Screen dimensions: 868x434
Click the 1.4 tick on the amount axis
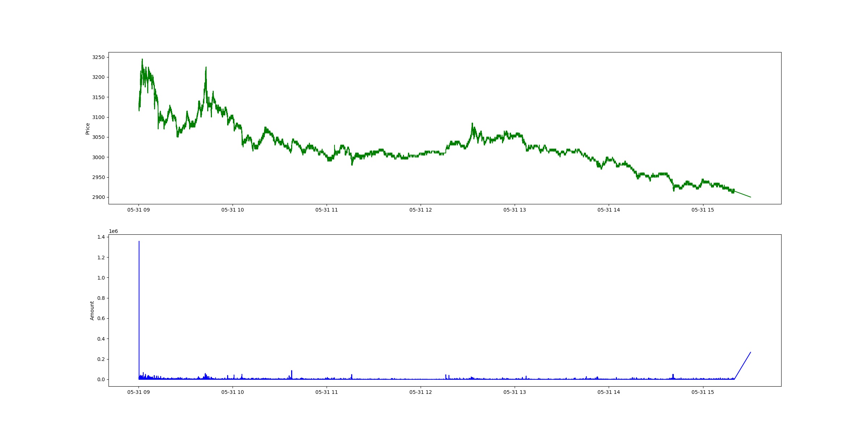[101, 237]
